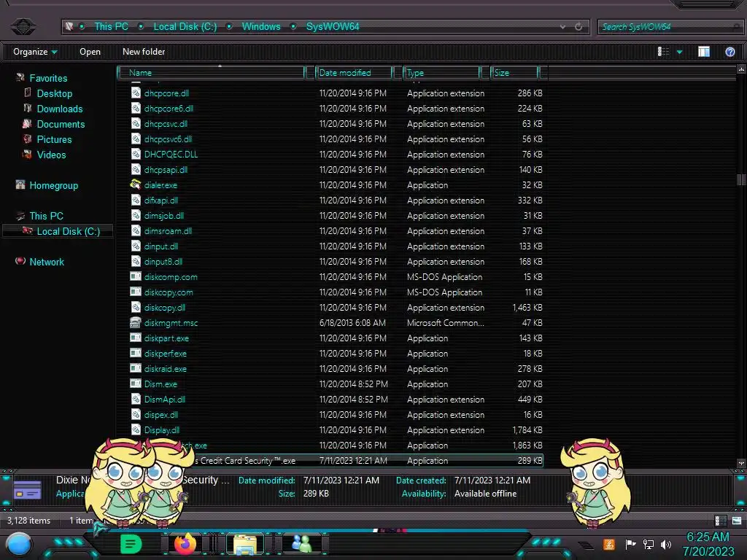Screen dimensions: 747x560
Task: Select the difxapi.dll file name
Action: point(161,201)
